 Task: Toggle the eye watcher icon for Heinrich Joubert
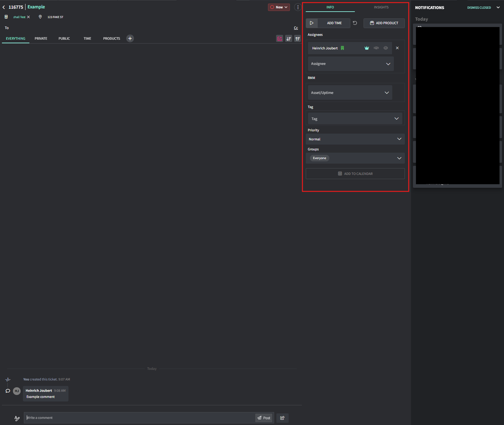(x=386, y=48)
